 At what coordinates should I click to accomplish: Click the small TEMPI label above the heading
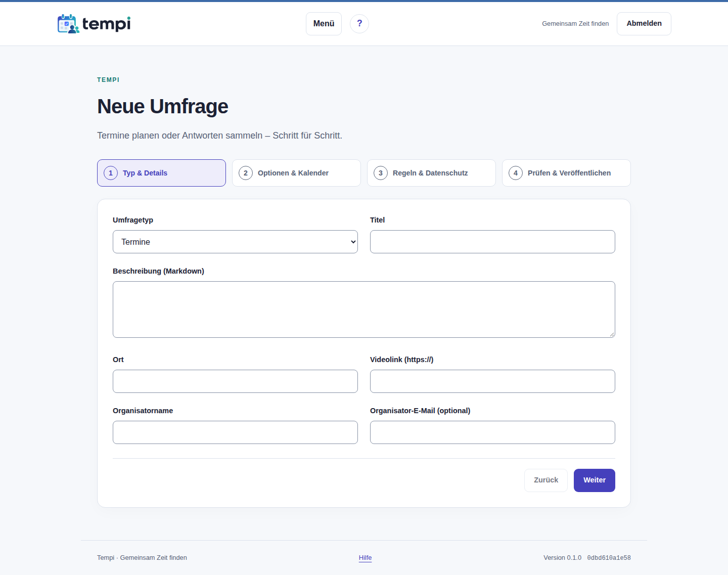108,80
